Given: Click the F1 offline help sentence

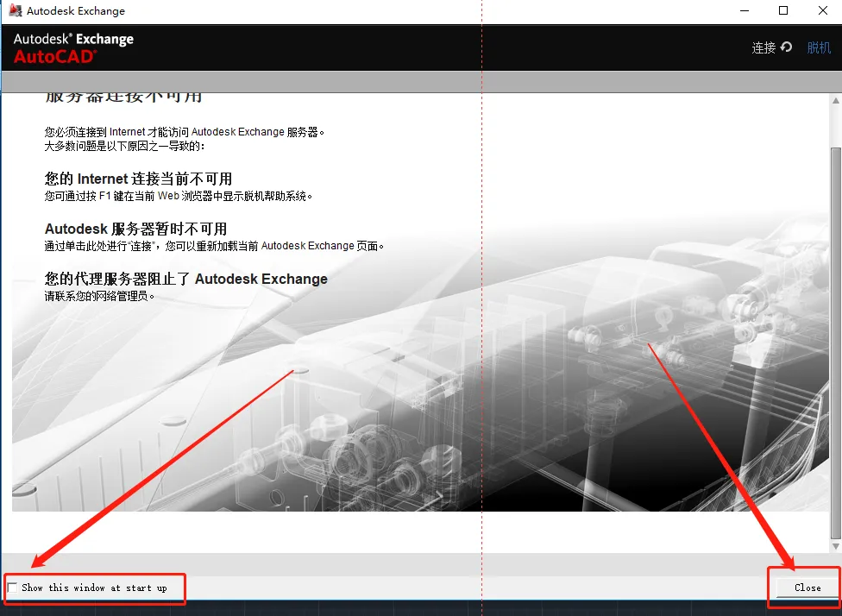Looking at the screenshot, I should (179, 196).
